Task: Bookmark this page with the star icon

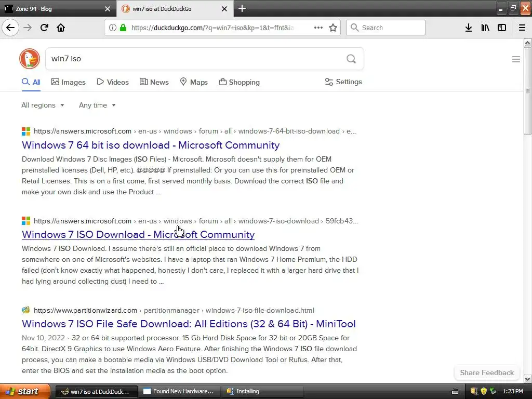Action: tap(333, 28)
